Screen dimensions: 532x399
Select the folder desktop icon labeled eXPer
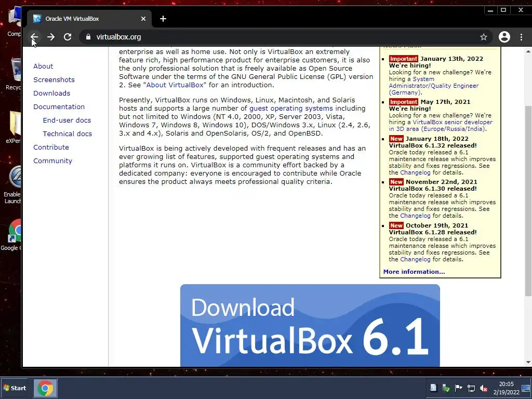pyautogui.click(x=14, y=127)
